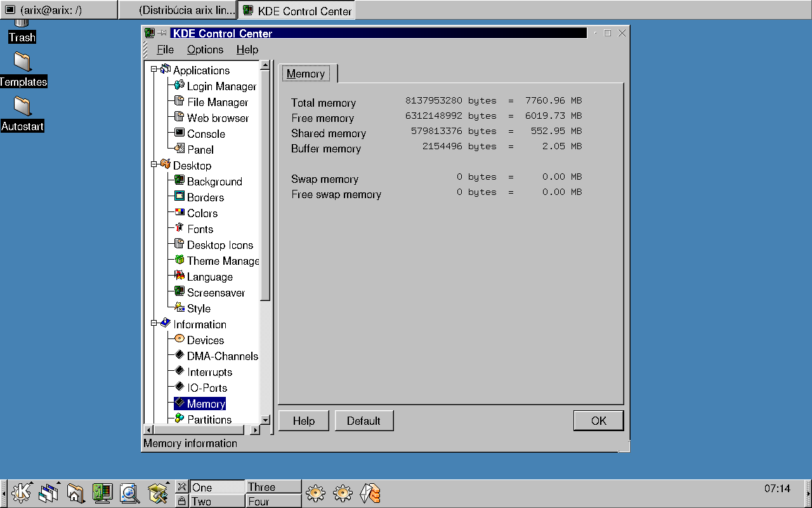Collapse the Applications tree branch
812x508 pixels.
pyautogui.click(x=154, y=69)
